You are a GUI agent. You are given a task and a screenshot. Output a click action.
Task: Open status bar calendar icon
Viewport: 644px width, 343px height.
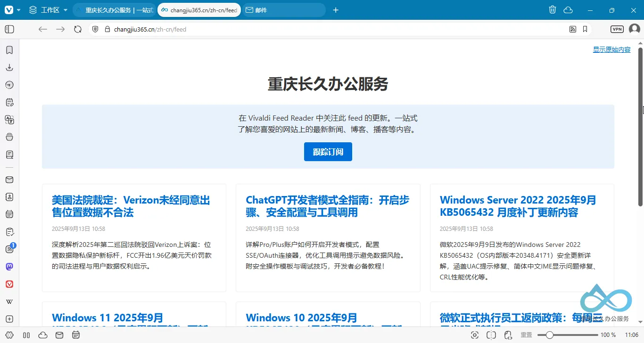coord(75,335)
